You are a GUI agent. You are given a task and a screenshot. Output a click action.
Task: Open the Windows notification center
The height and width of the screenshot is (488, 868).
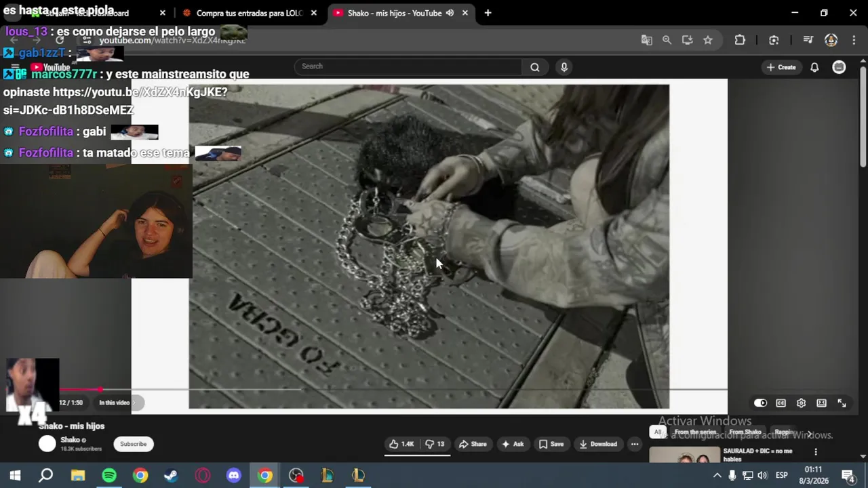(x=848, y=475)
